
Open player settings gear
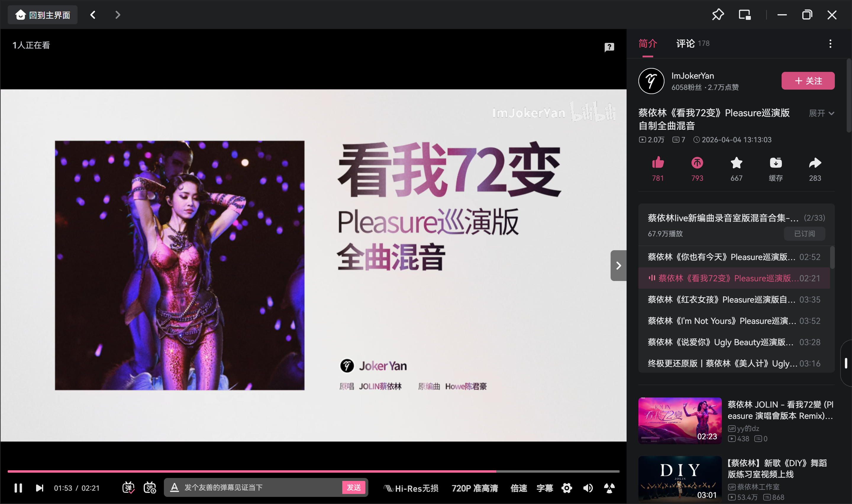point(567,488)
